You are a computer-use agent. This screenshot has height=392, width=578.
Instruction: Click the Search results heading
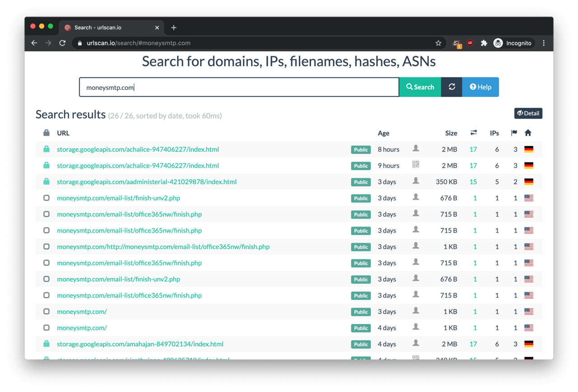tap(70, 115)
